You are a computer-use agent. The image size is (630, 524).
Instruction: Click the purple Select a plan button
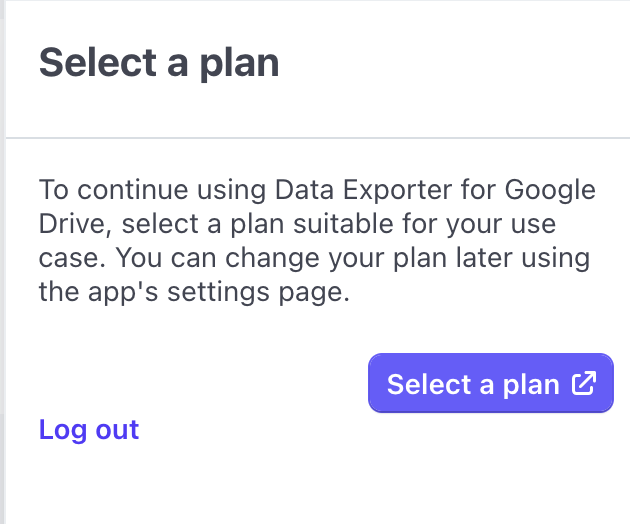(x=491, y=383)
